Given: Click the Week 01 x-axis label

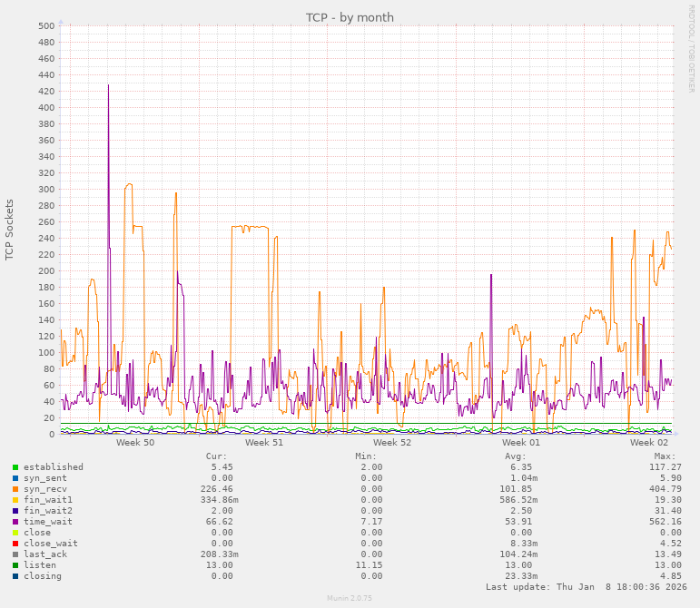Looking at the screenshot, I should point(521,443).
